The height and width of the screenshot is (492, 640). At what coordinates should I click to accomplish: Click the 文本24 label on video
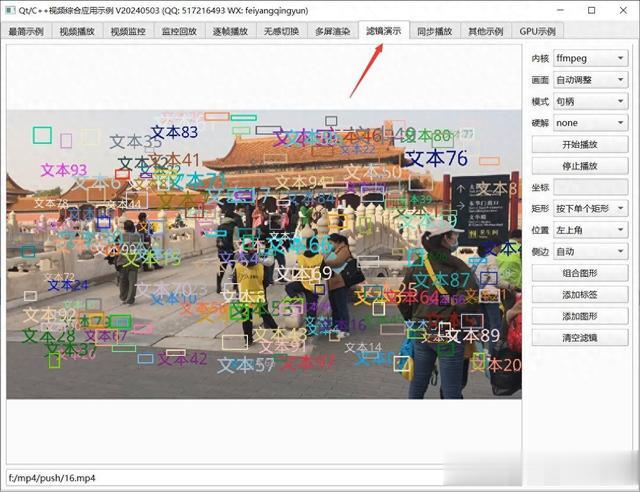[x=68, y=285]
